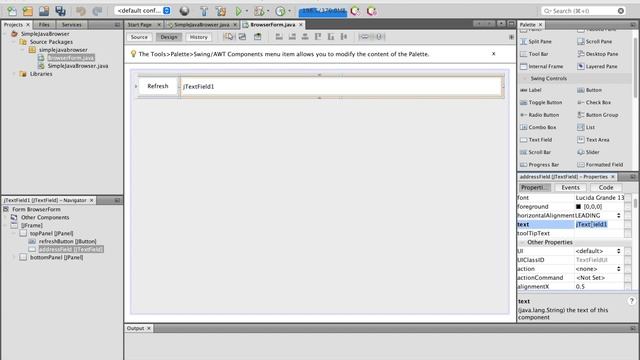Screen dimensions: 640x360
Task: Expand bottomPanel [JPanel] in Navigator
Action: click(14, 257)
